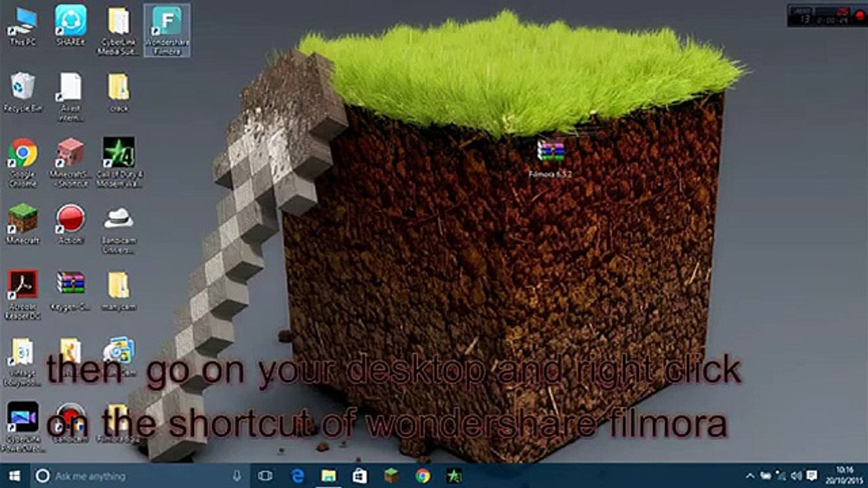This screenshot has width=868, height=488.
Task: Select the This PC desktop icon
Action: (x=22, y=26)
